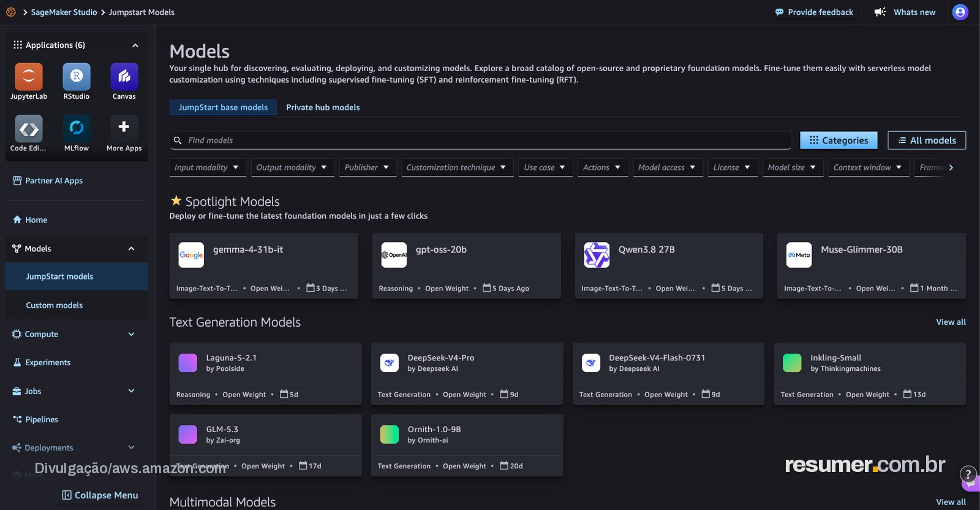Open the MLflow application
This screenshot has width=980, height=510.
[x=77, y=129]
